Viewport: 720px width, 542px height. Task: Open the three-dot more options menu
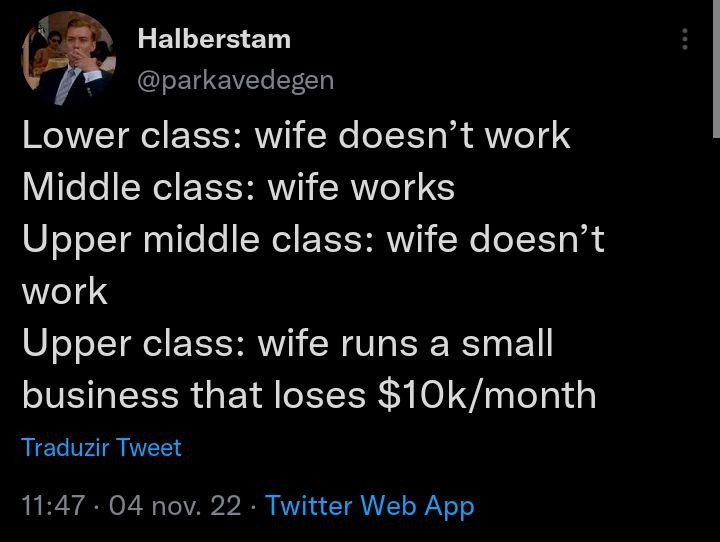click(685, 40)
